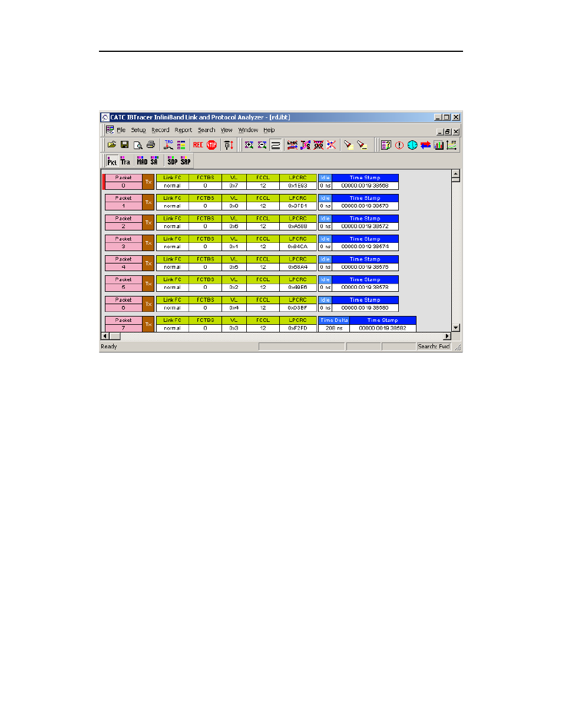Viewport: 562px width, 728px height.
Task: Toggle the crossed-out hide filter icon
Action: click(332, 145)
